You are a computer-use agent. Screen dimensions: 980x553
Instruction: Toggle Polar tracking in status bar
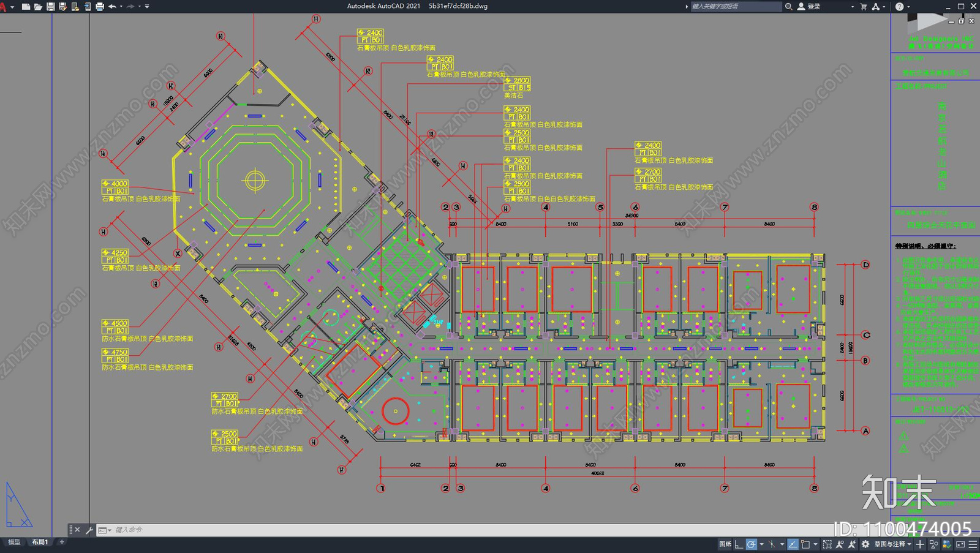(752, 544)
